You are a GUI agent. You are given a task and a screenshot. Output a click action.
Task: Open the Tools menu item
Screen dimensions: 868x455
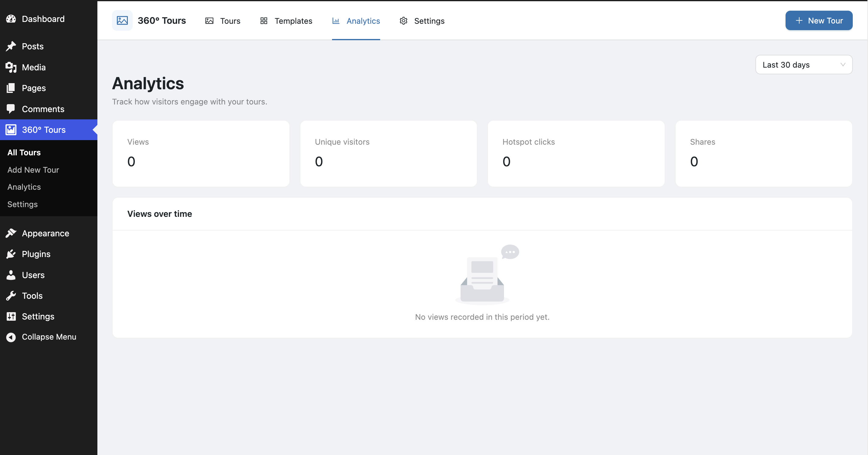point(48,296)
